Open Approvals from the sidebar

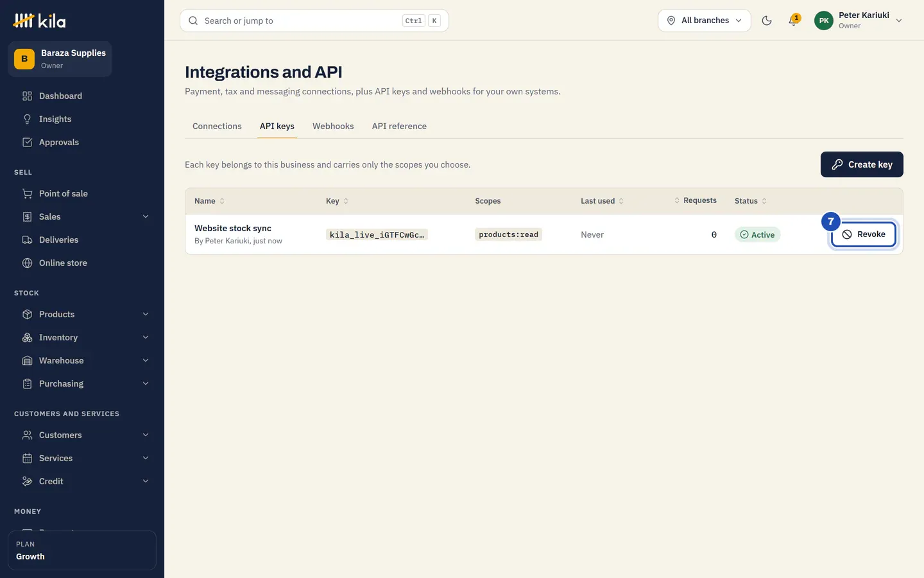82,142
